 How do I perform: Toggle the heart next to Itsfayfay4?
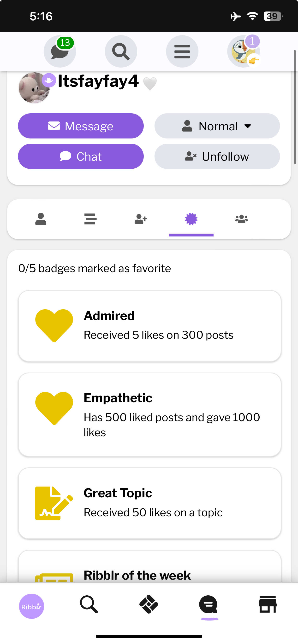pyautogui.click(x=150, y=84)
